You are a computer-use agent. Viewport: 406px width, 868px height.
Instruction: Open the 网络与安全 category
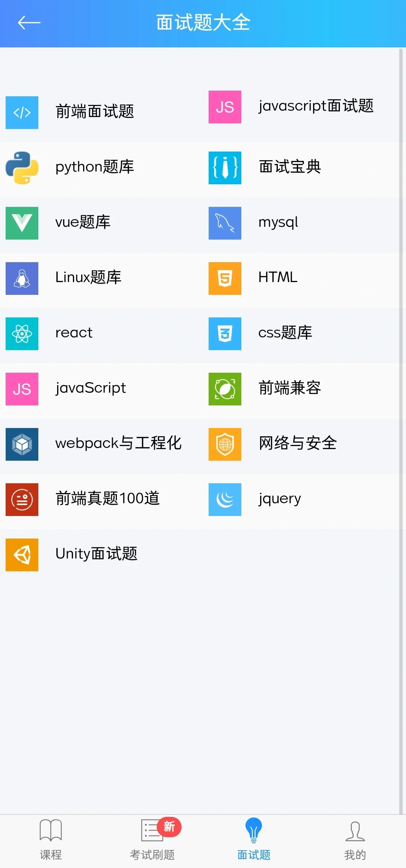click(x=297, y=443)
